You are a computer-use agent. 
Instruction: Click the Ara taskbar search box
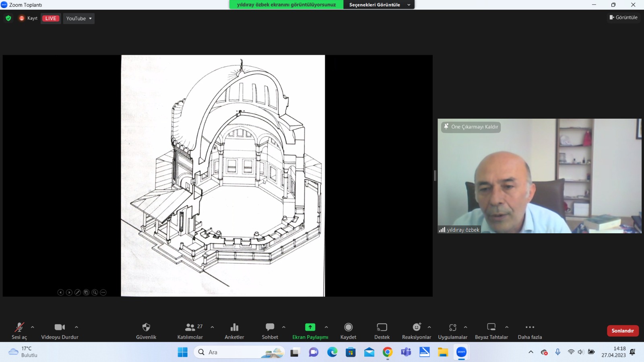(x=239, y=352)
